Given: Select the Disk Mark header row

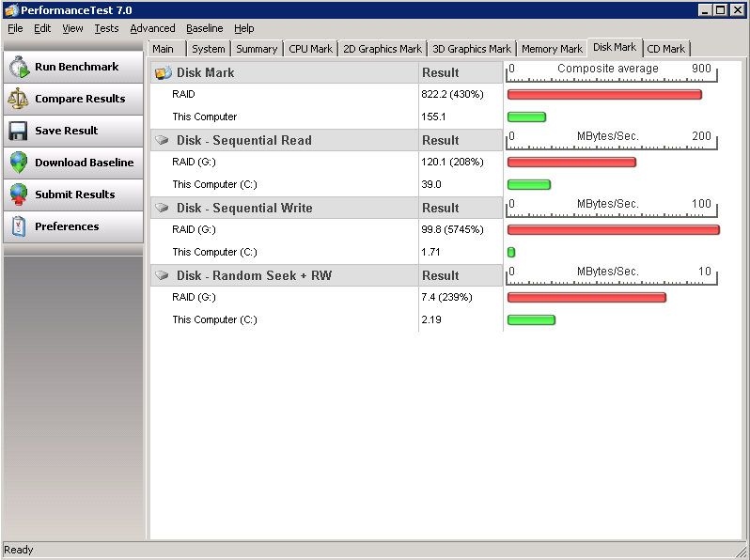Looking at the screenshot, I should pos(327,72).
